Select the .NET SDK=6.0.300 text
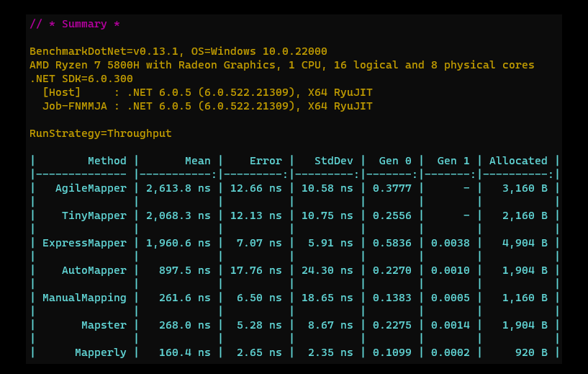The width and height of the screenshot is (588, 374). pyautogui.click(x=81, y=79)
